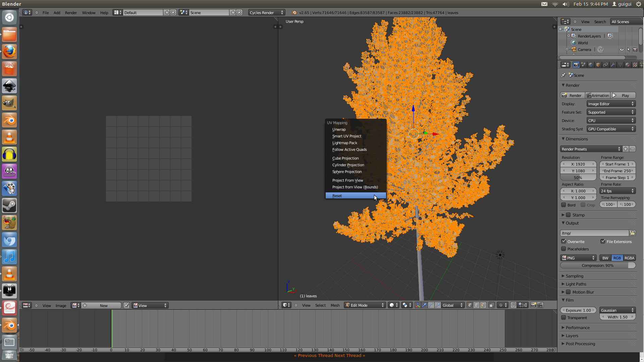This screenshot has height=362, width=644.
Task: Click the rotate manipulator arc icon
Action: pos(431,305)
